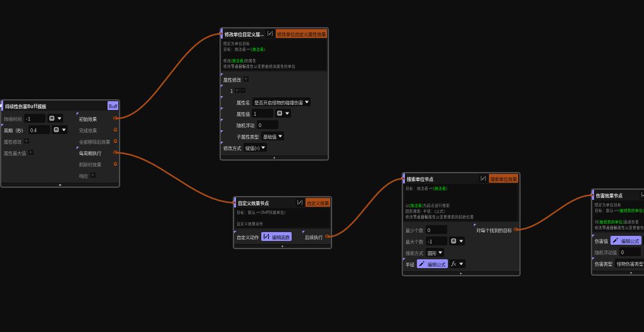Expand bottom handle of 修改单位自定义属性 node
The height and width of the screenshot is (332, 644).
(x=275, y=157)
